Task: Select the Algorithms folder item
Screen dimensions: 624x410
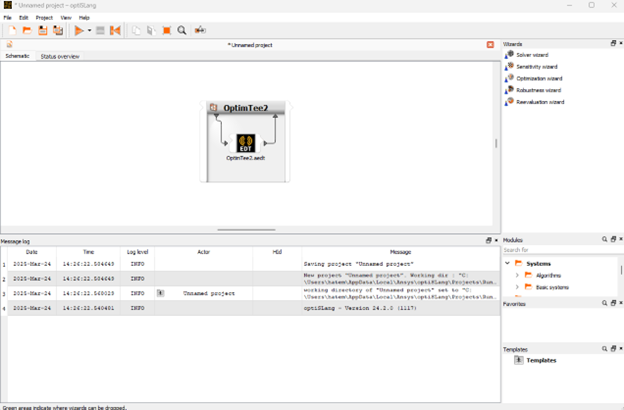Action: [543, 275]
